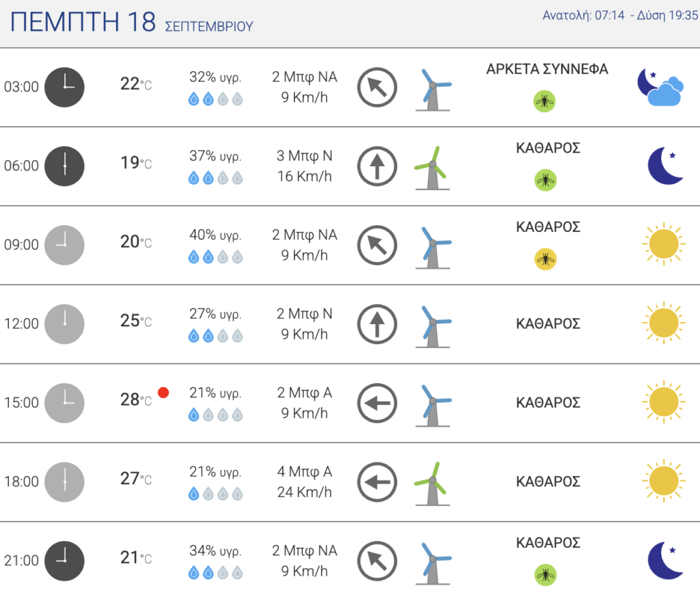Click the yellow mosquito icon at 09:00
Image resolution: width=700 pixels, height=595 pixels.
click(545, 259)
